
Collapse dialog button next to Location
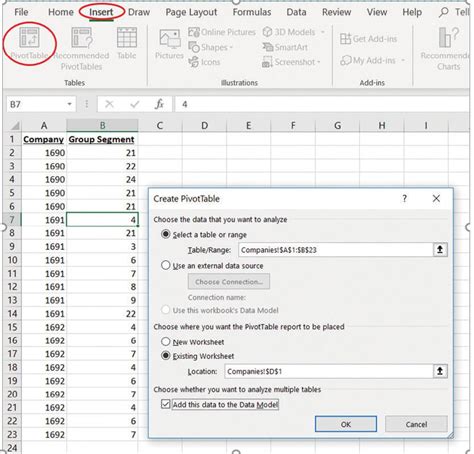tap(440, 371)
